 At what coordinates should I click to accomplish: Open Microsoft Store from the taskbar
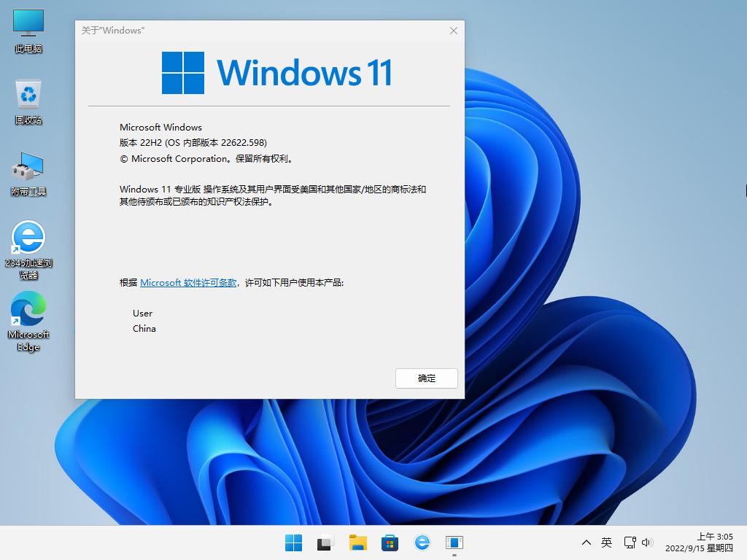point(390,542)
